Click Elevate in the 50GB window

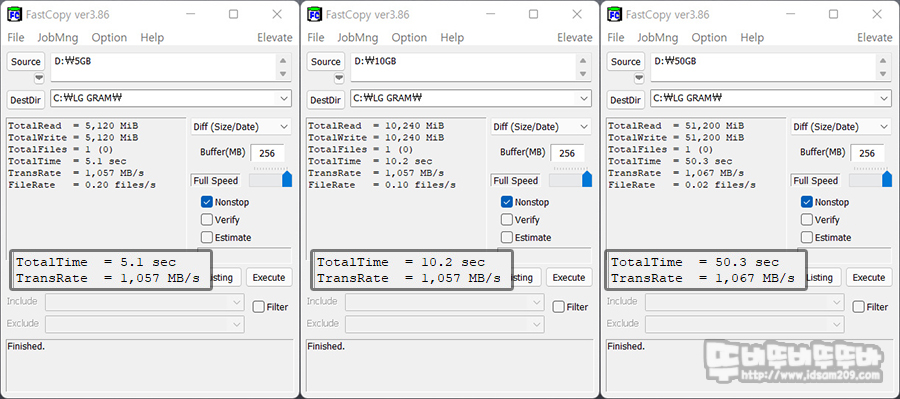[x=875, y=37]
